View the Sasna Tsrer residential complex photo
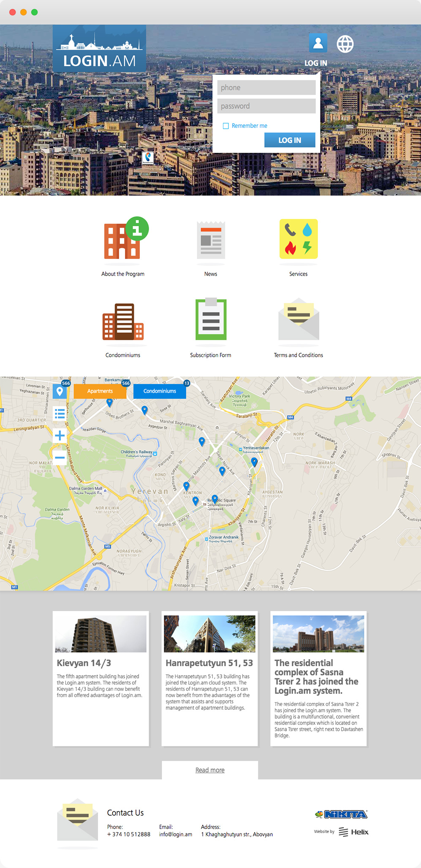 318,634
